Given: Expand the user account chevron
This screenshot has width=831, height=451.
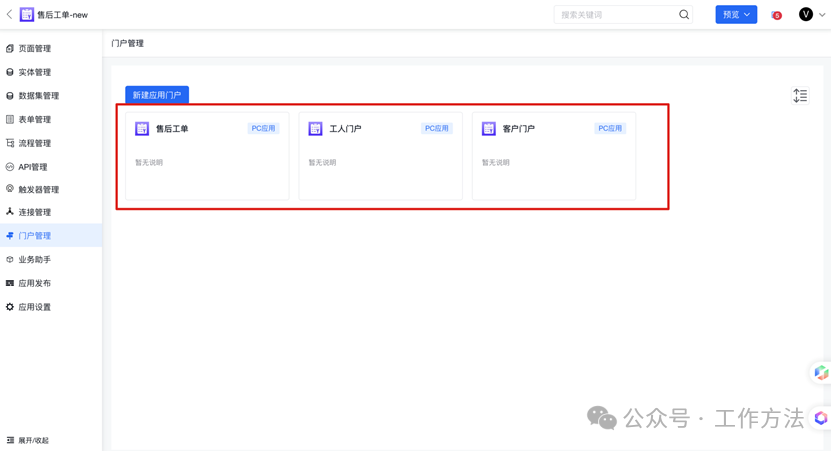Looking at the screenshot, I should coord(822,15).
